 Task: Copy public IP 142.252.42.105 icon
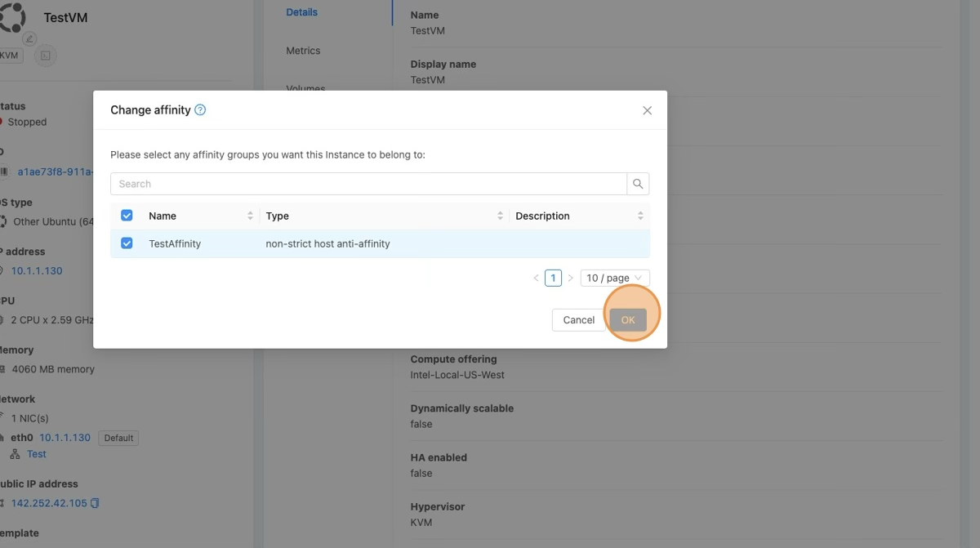point(95,503)
